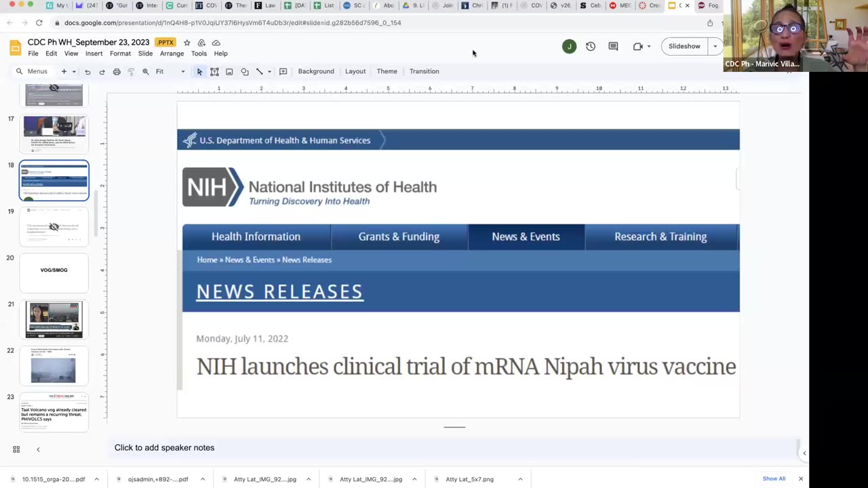Click Show All downloads

(774, 479)
